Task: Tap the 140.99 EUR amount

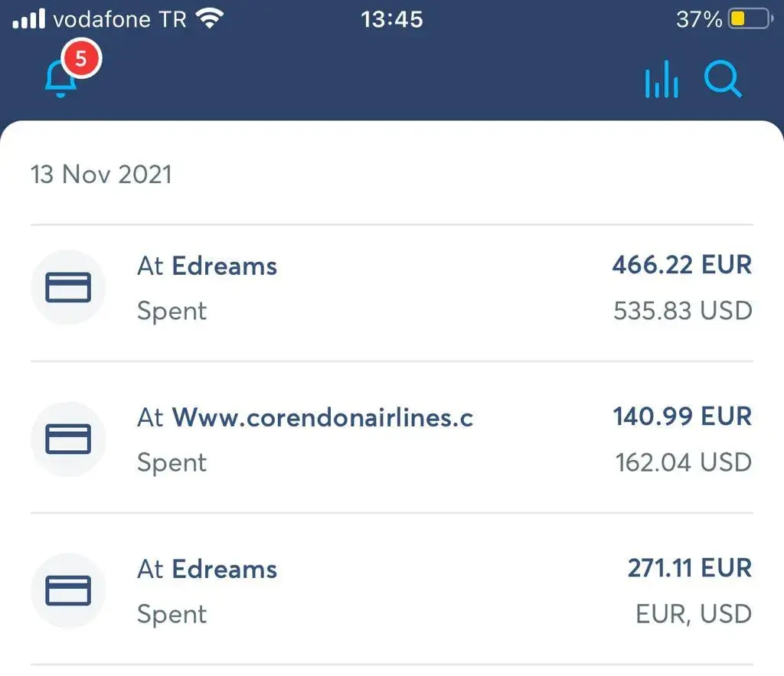Action: point(682,417)
